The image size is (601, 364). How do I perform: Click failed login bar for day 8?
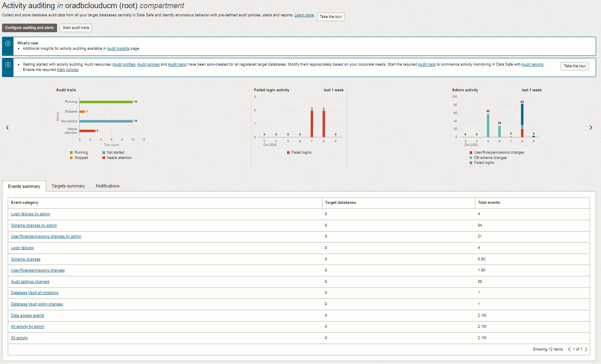[x=324, y=124]
